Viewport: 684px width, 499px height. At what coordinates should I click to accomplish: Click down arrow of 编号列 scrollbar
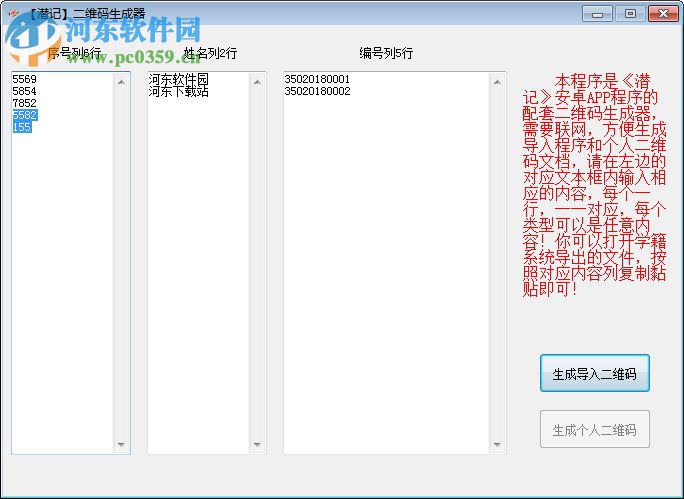click(x=497, y=444)
